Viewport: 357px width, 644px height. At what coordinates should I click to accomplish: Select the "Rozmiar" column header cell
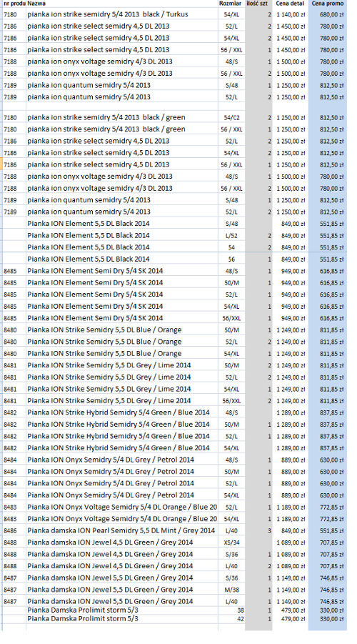click(x=231, y=4)
